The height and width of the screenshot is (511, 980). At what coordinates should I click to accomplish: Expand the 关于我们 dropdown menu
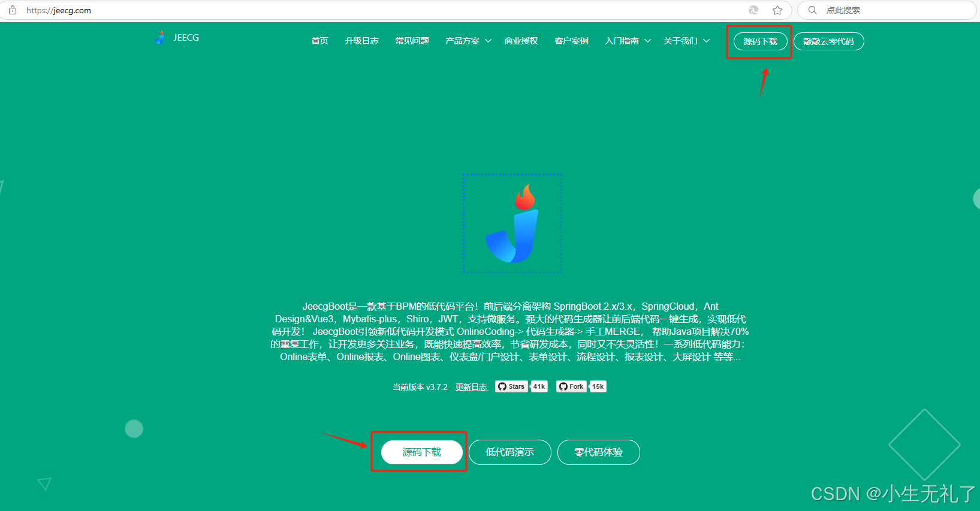coord(686,41)
